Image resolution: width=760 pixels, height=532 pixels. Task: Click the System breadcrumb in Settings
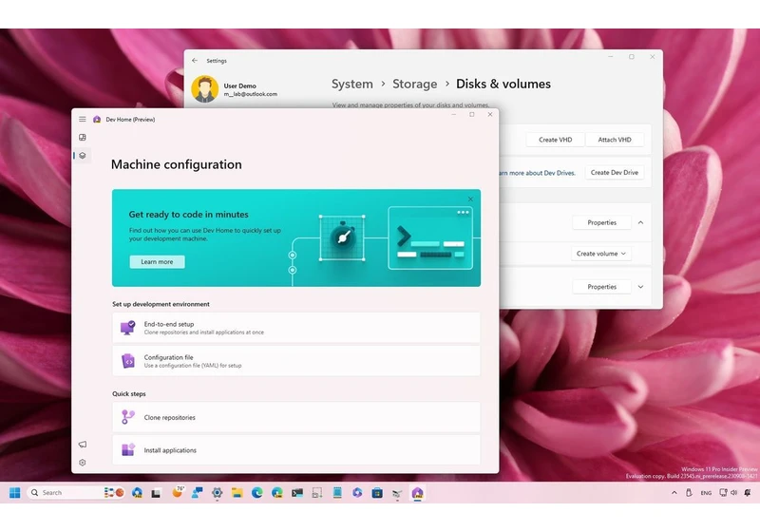click(x=352, y=84)
